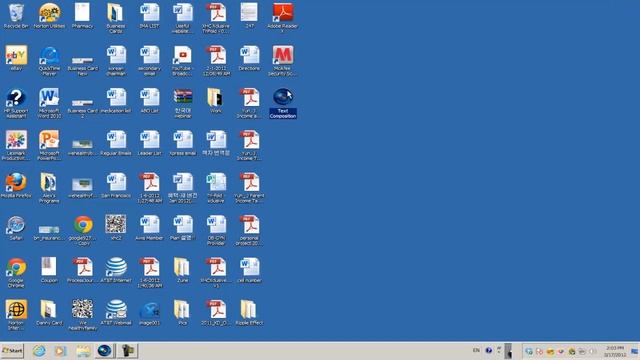Select the Business Card 2 image file
Image resolution: width=640 pixels, height=360 pixels.
(82, 108)
